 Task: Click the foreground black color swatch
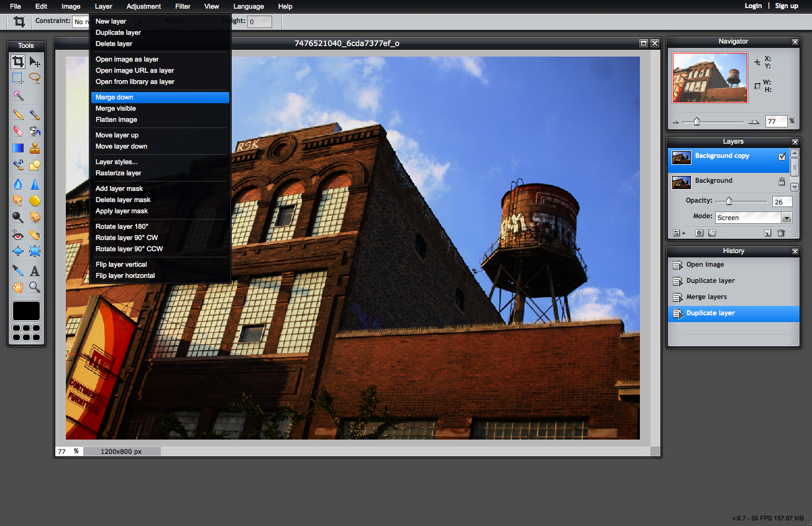[26, 311]
